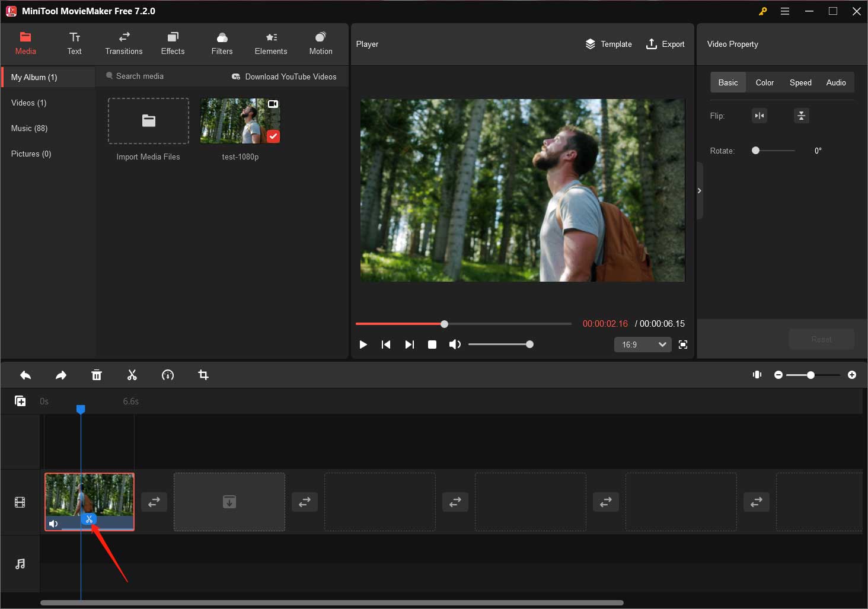This screenshot has height=609, width=868.
Task: Open the Transitions tab
Action: (124, 44)
